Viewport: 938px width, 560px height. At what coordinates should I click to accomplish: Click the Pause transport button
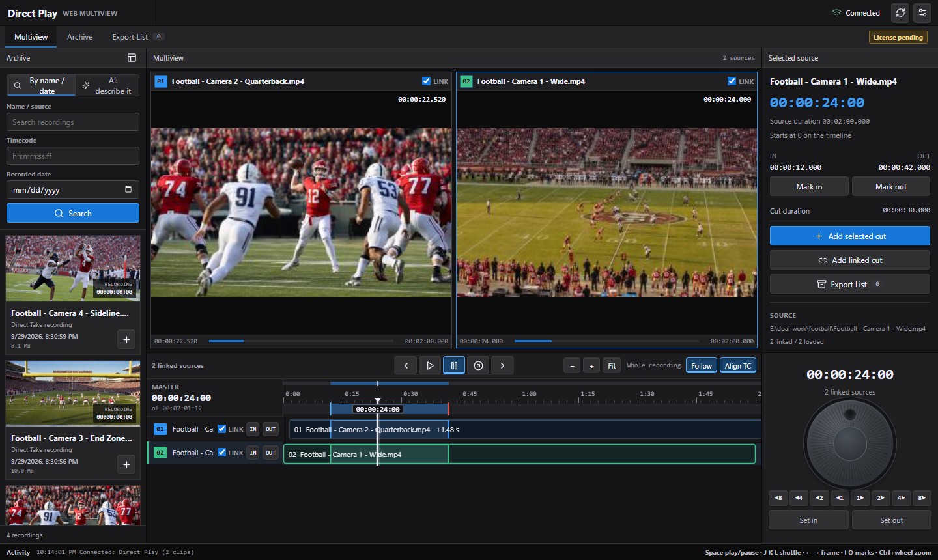point(454,366)
